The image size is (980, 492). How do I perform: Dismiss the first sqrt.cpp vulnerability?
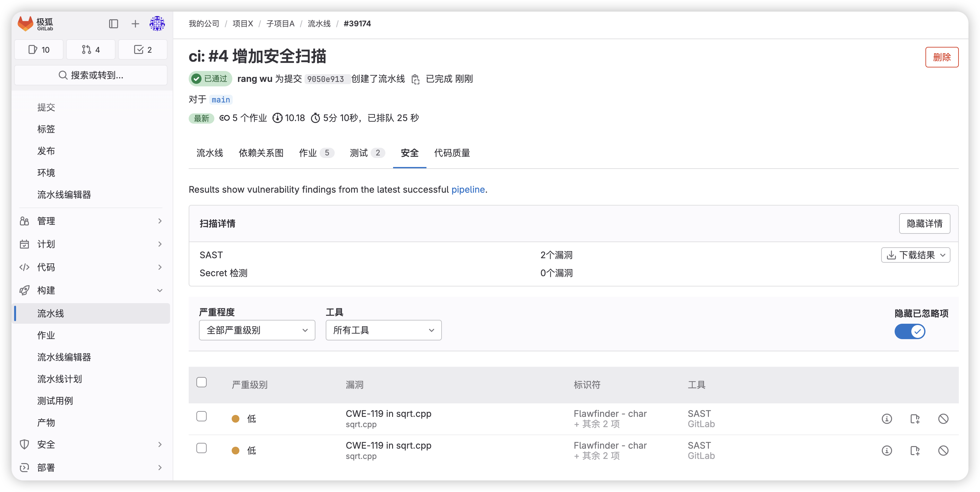(943, 418)
